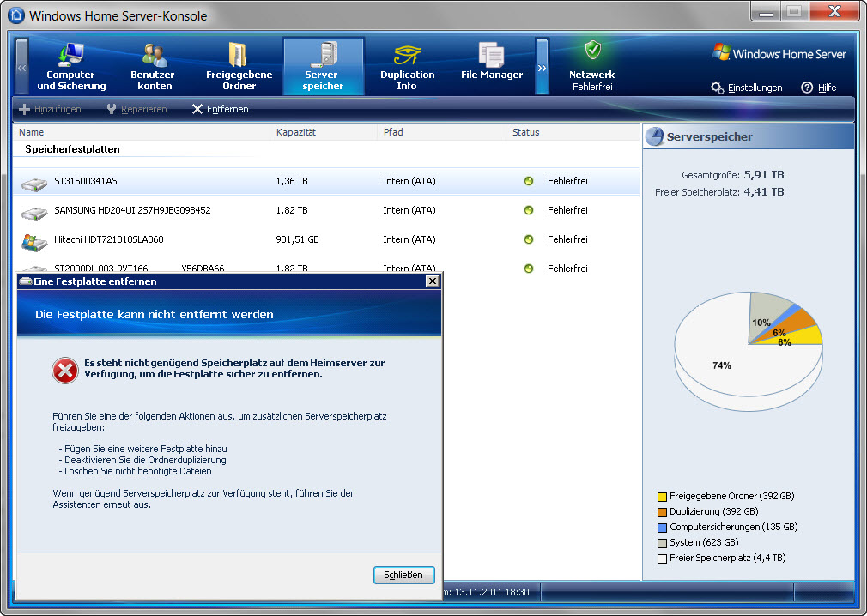Click the Hinzufügen toolbar button
Image resolution: width=867 pixels, height=616 pixels.
(50, 110)
